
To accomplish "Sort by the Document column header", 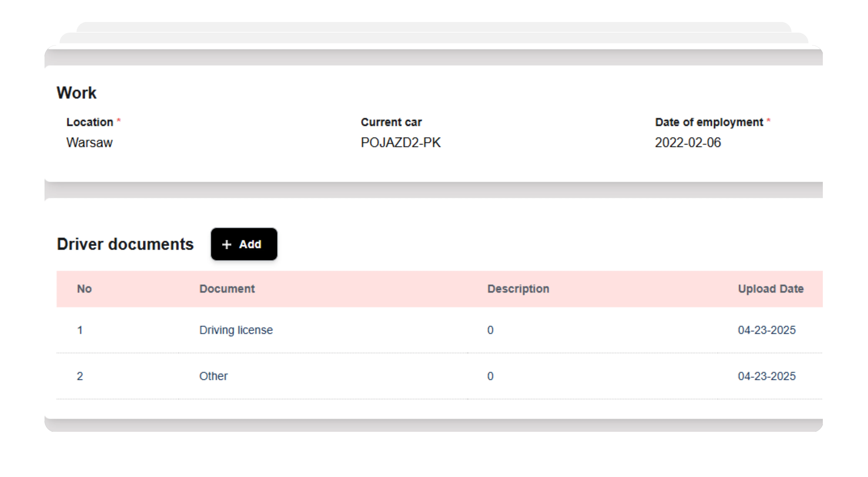I will click(x=227, y=289).
